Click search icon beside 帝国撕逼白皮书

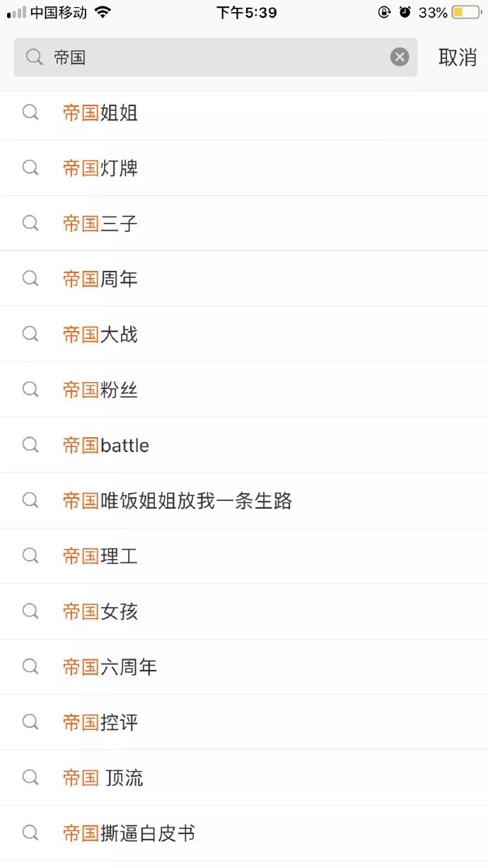(x=30, y=833)
